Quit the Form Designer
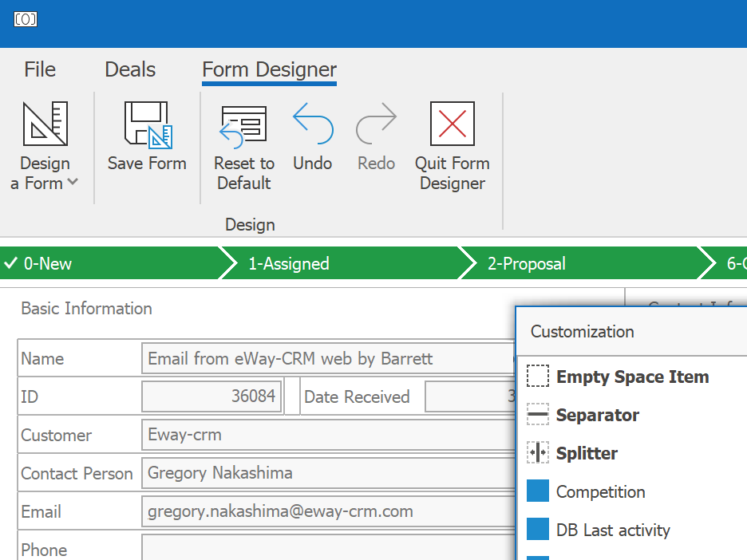The height and width of the screenshot is (560, 747). [x=452, y=147]
